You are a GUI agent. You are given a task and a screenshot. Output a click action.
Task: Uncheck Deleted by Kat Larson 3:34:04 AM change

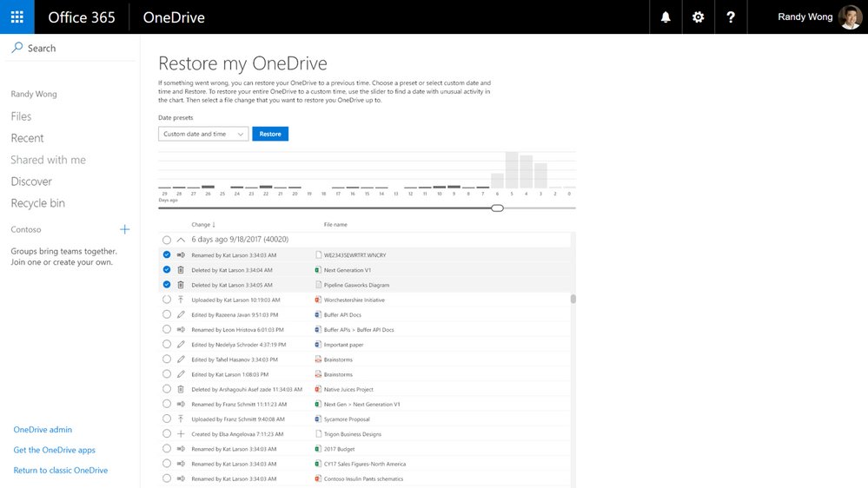coord(167,269)
